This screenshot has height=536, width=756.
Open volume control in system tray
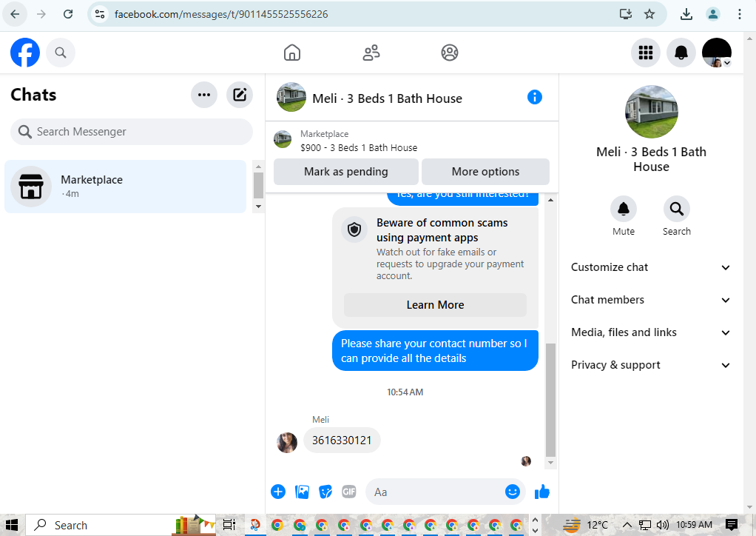coord(663,525)
